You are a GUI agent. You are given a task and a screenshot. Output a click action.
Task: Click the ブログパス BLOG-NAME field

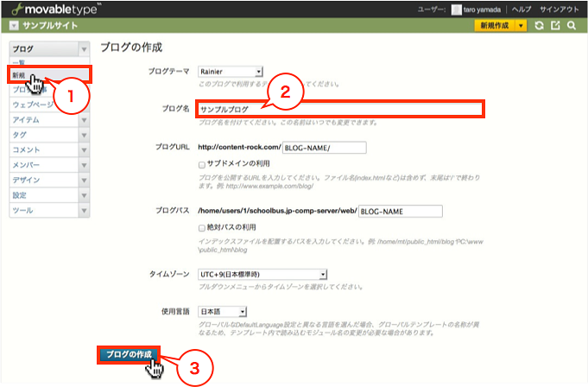[401, 211]
